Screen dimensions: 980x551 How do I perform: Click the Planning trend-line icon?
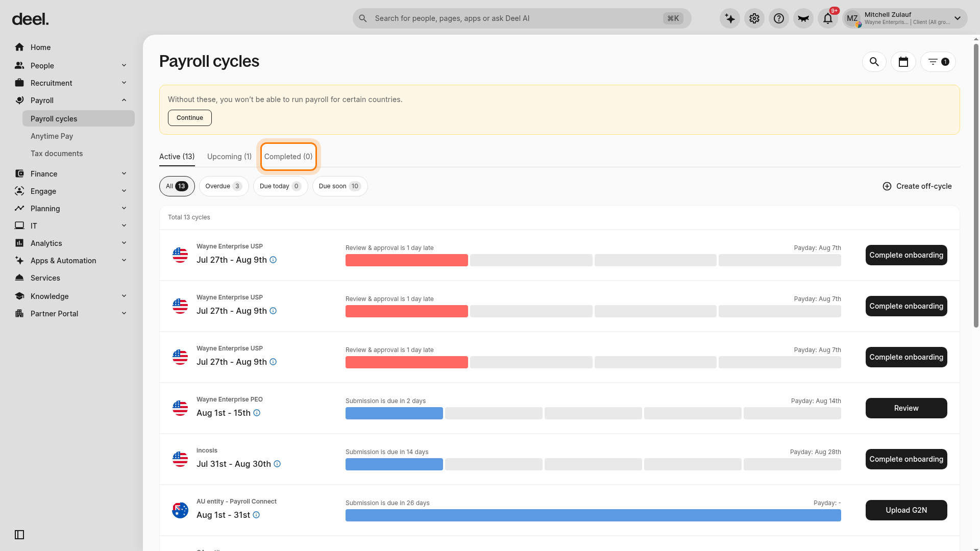pyautogui.click(x=19, y=209)
